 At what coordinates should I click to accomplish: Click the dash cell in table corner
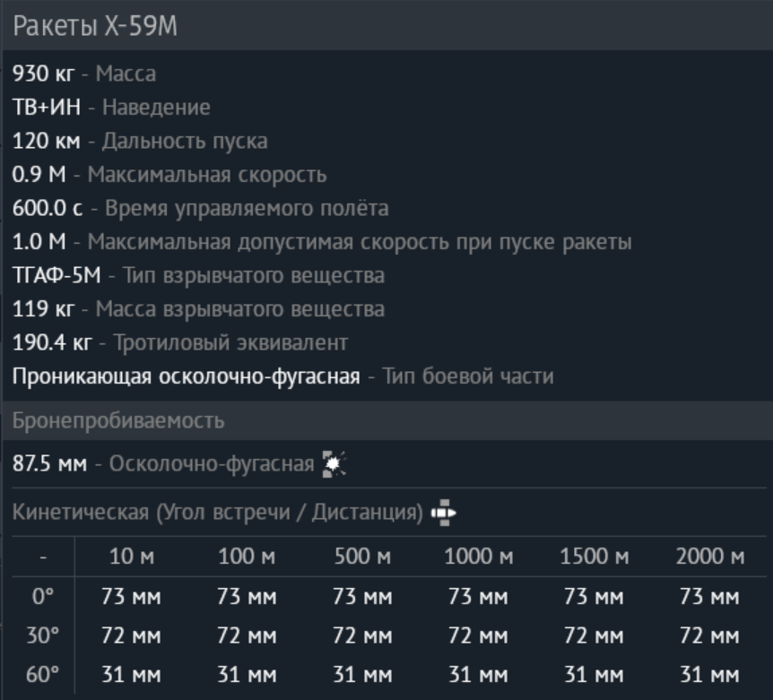point(43,557)
